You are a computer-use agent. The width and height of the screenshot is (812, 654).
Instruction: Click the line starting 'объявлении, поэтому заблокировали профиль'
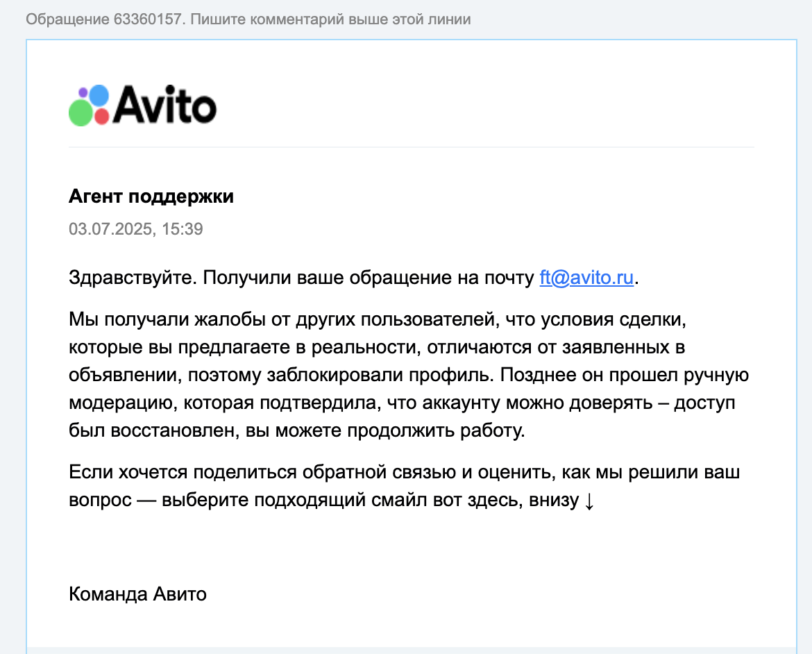409,375
